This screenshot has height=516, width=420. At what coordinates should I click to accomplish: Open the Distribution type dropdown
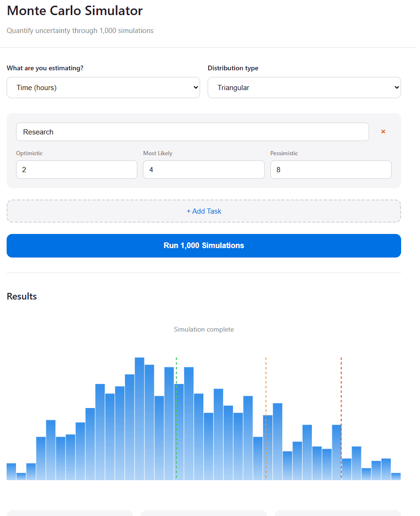tap(304, 87)
